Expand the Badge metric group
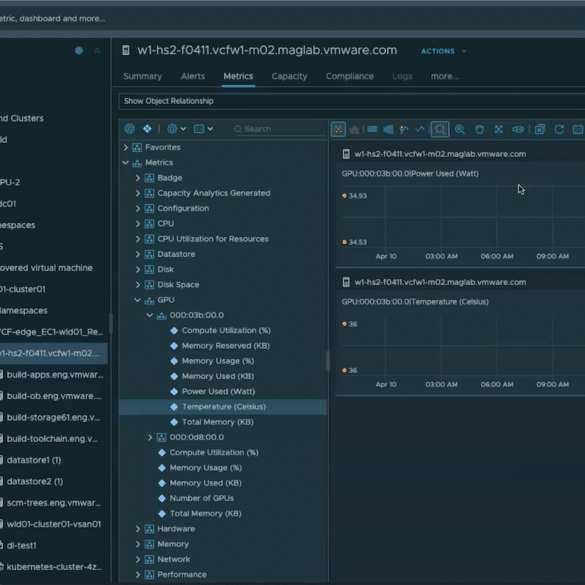Image resolution: width=585 pixels, height=585 pixels. [138, 178]
